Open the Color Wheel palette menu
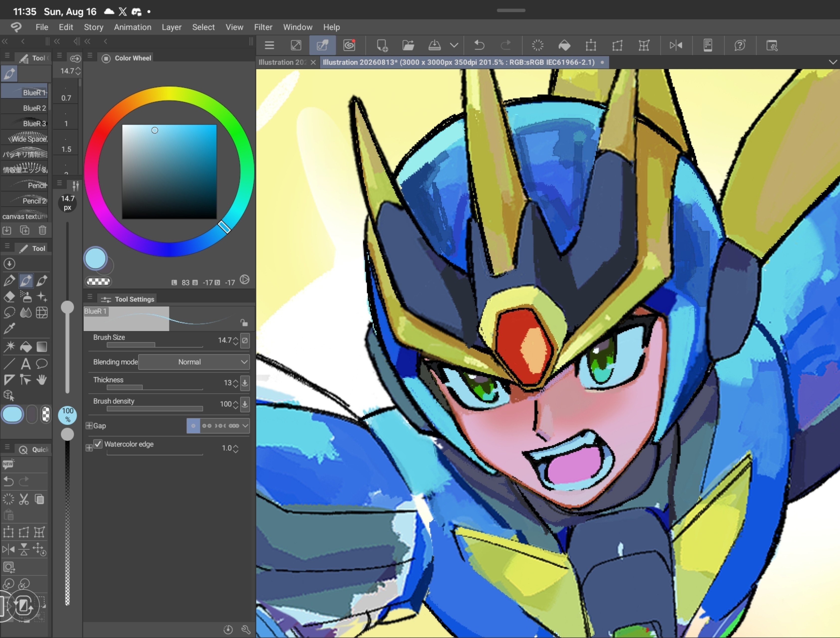The height and width of the screenshot is (638, 840). (90, 56)
